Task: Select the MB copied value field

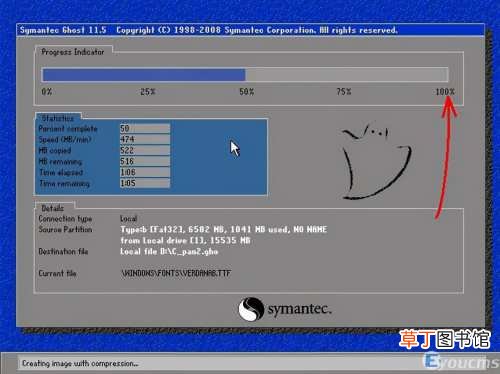Action: (145, 150)
